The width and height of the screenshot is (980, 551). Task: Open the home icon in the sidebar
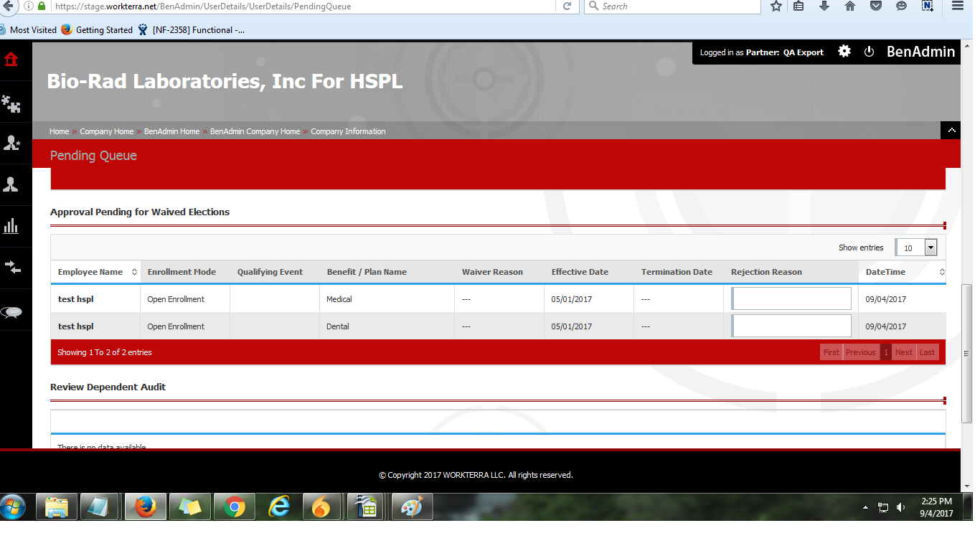pyautogui.click(x=11, y=60)
